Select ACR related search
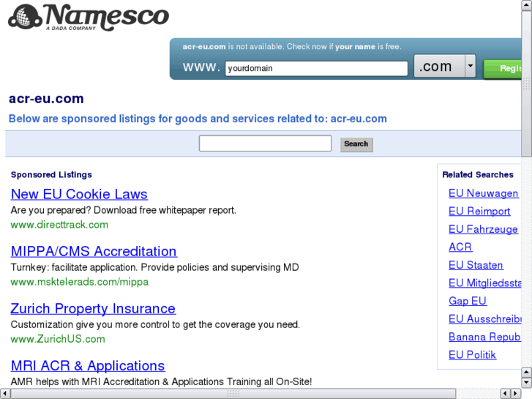532x399 pixels. tap(460, 247)
